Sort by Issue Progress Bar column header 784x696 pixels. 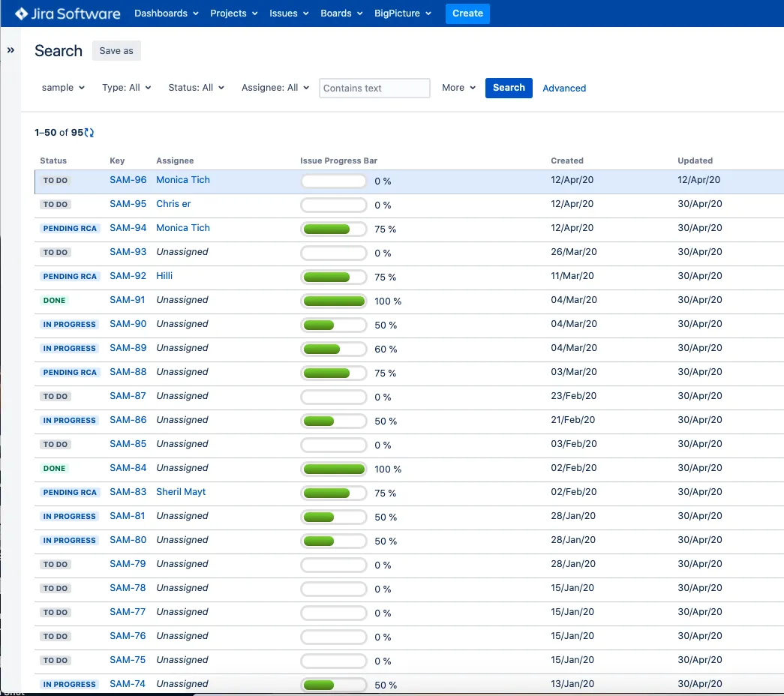[x=338, y=160]
